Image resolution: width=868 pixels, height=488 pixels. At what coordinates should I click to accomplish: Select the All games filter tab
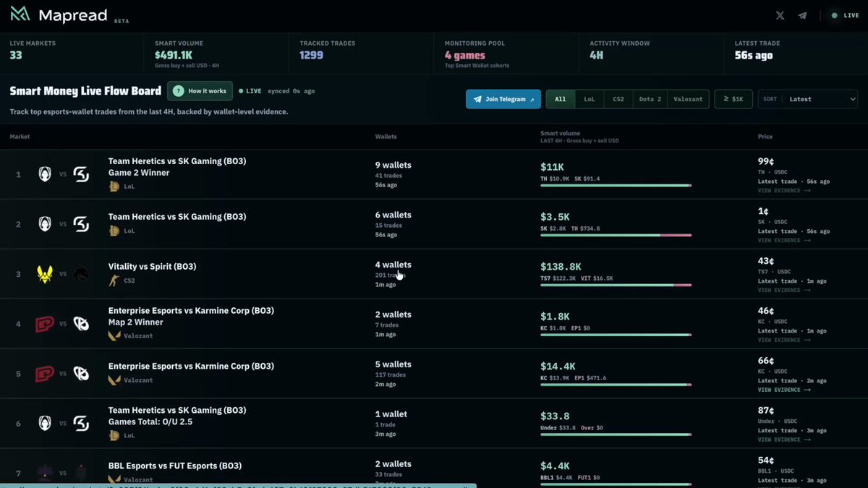coord(561,99)
